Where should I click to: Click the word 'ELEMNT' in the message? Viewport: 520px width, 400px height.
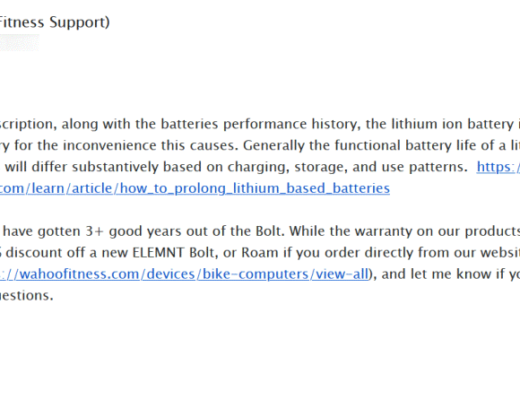158,253
